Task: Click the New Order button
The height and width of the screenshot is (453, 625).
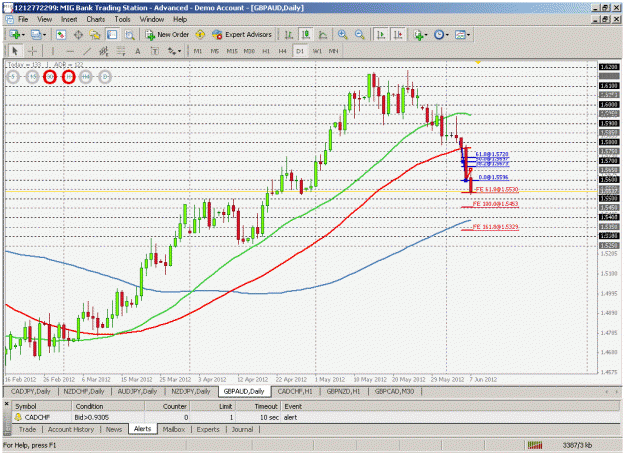Action: 167,35
